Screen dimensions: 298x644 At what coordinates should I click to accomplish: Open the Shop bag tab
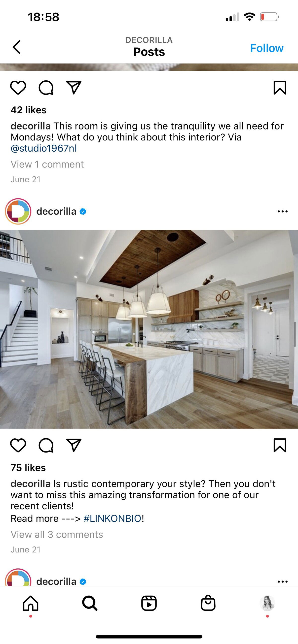pyautogui.click(x=208, y=603)
